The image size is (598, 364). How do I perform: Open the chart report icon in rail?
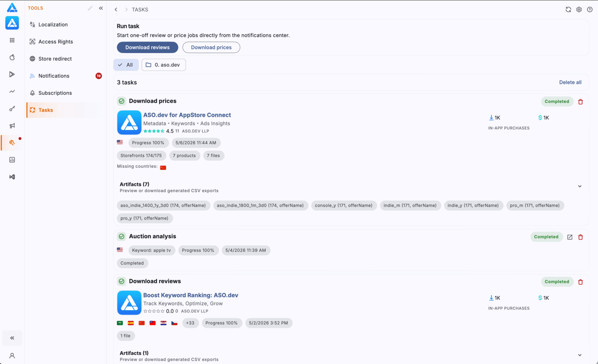12,160
